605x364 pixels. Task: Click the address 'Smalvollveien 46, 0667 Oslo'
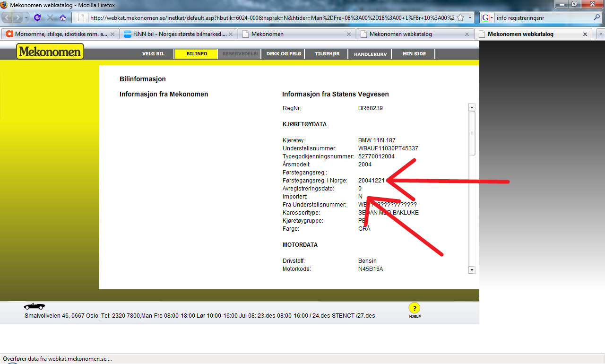[x=61, y=315]
